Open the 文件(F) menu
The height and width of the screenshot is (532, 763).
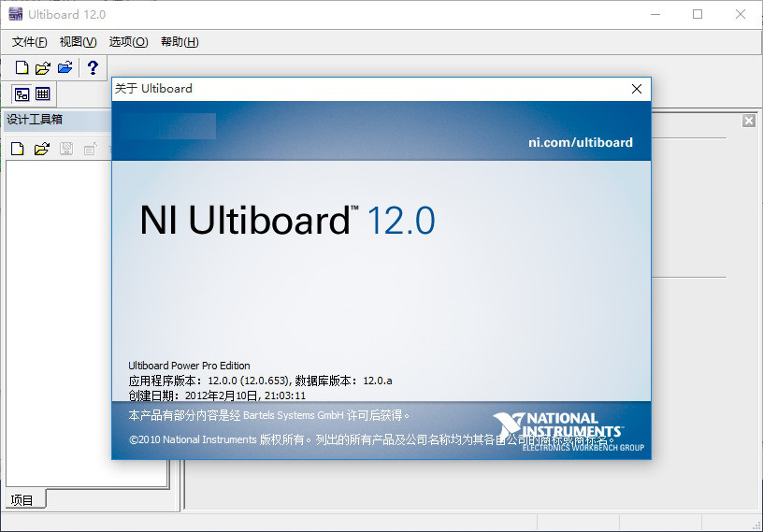[x=30, y=42]
